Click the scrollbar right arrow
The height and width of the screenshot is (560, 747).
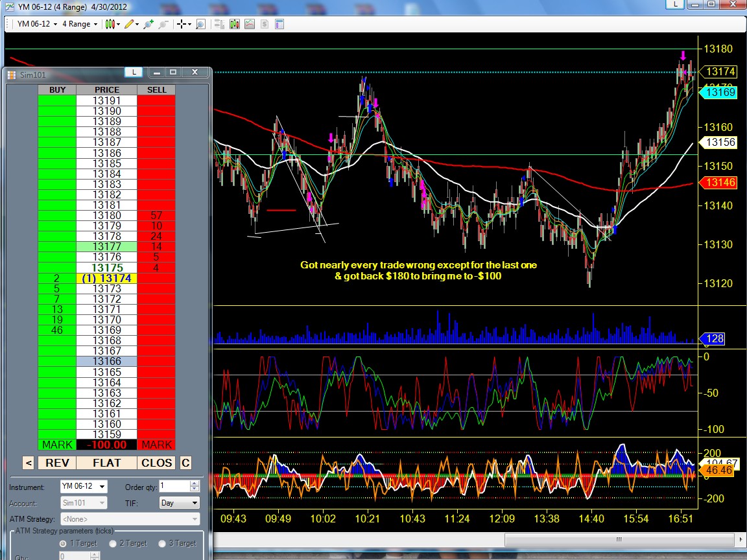pos(741,539)
